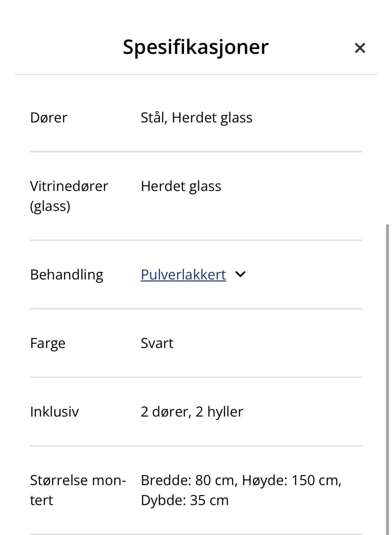The width and height of the screenshot is (392, 535).
Task: Select the Spesifikasjoner heading
Action: (x=195, y=47)
